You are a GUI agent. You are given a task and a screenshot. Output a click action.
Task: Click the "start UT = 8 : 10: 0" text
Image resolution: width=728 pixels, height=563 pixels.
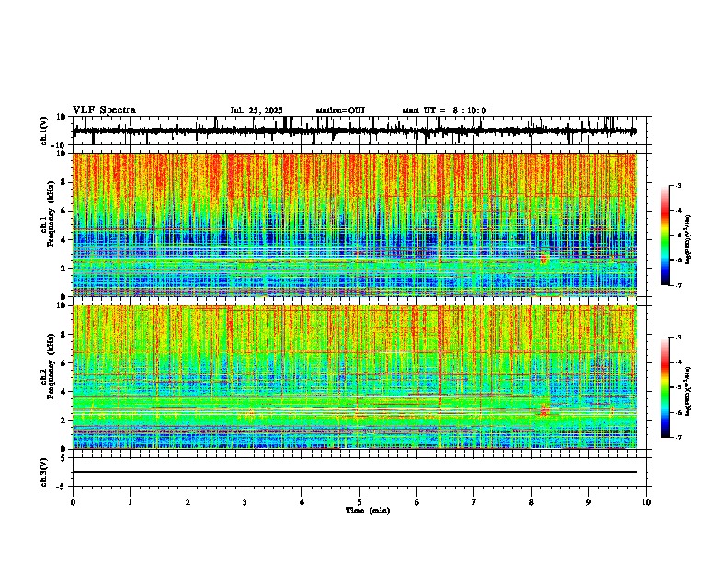444,110
